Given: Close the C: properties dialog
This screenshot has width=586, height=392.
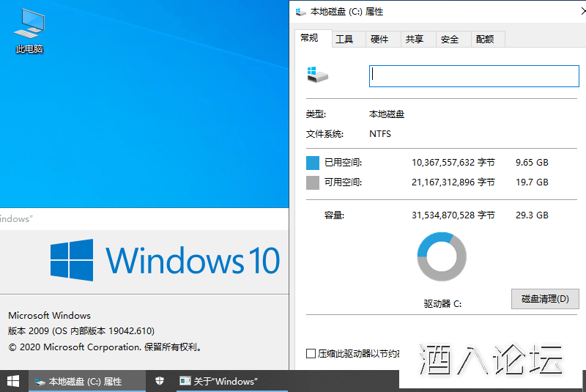Looking at the screenshot, I should pos(582,11).
